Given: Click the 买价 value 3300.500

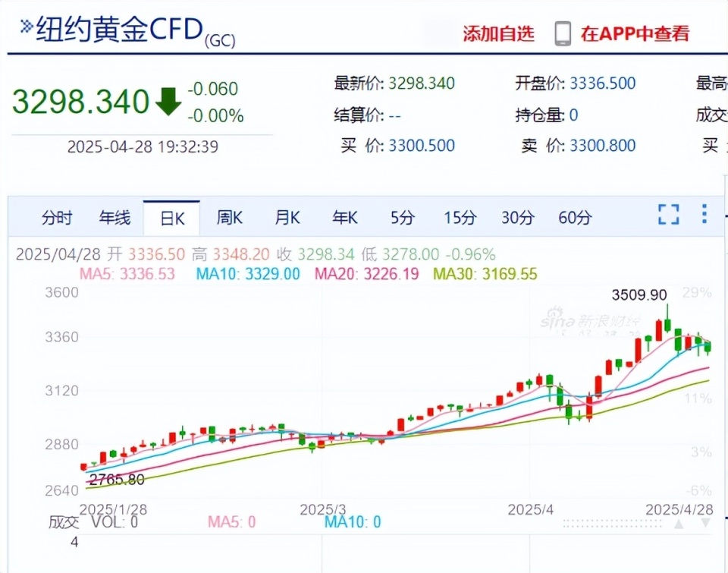Looking at the screenshot, I should (421, 146).
